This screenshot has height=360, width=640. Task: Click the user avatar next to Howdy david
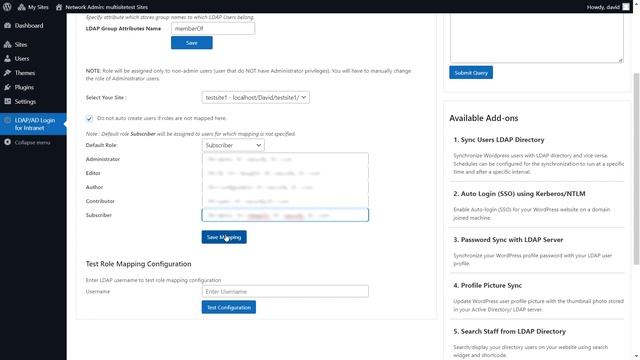click(626, 7)
